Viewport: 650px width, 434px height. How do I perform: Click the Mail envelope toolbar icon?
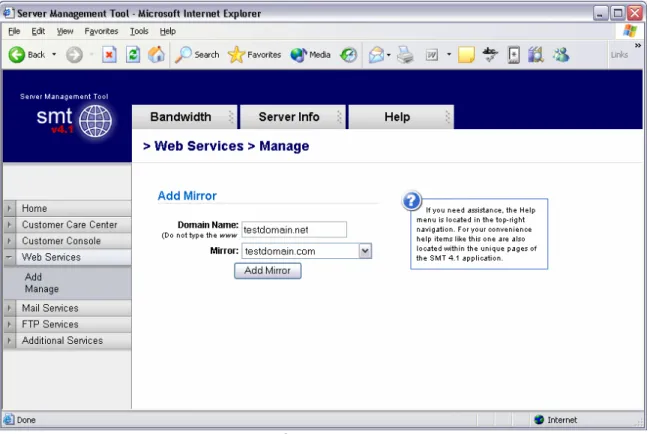click(x=376, y=55)
